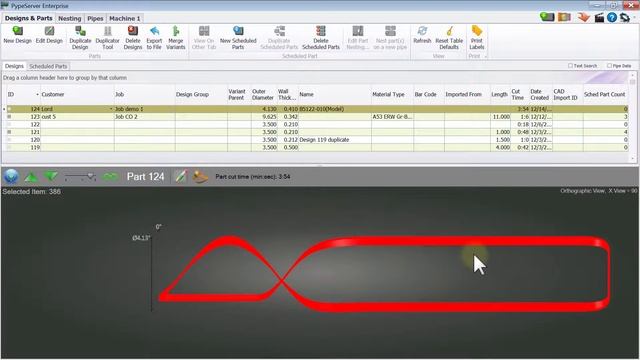Sort by the Sched Part Count column header
This screenshot has width=640, height=360.
click(x=605, y=94)
